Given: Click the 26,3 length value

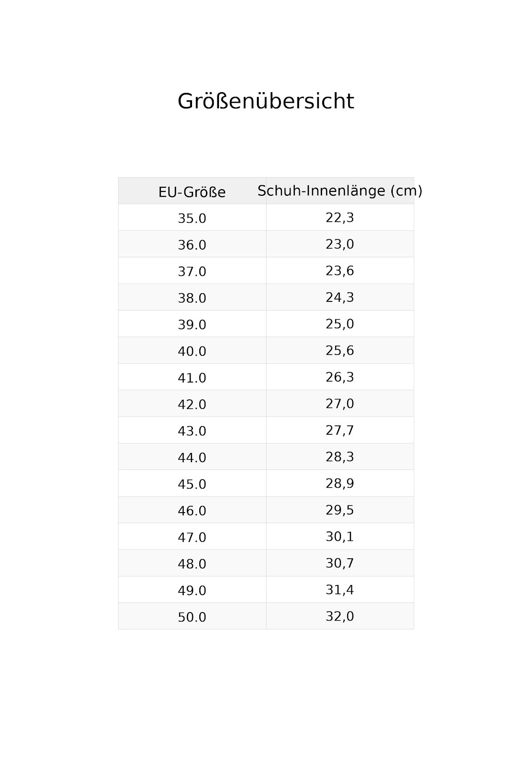Looking at the screenshot, I should pos(340,377).
